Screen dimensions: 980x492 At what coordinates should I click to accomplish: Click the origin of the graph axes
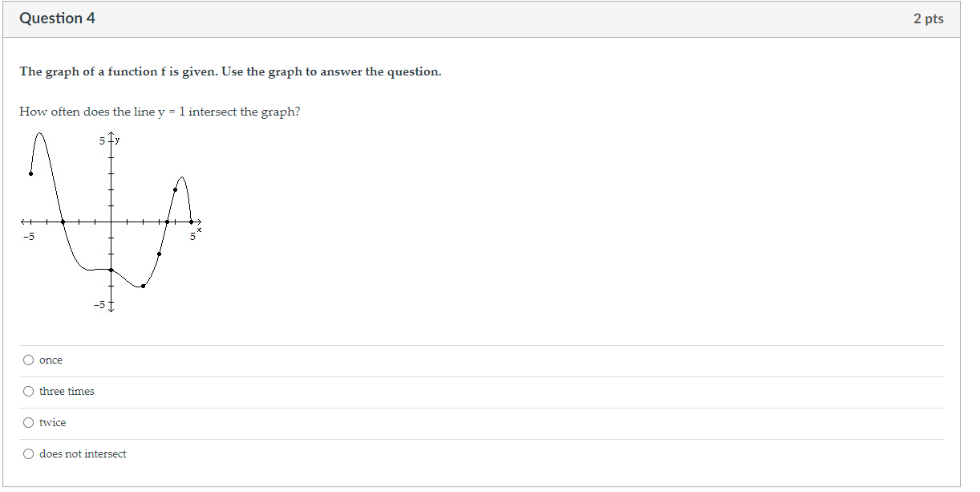coord(111,222)
